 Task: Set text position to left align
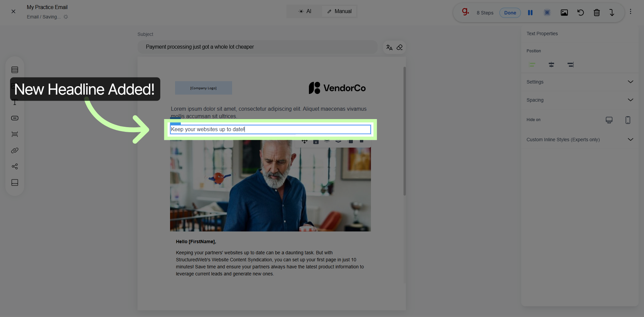pyautogui.click(x=532, y=64)
